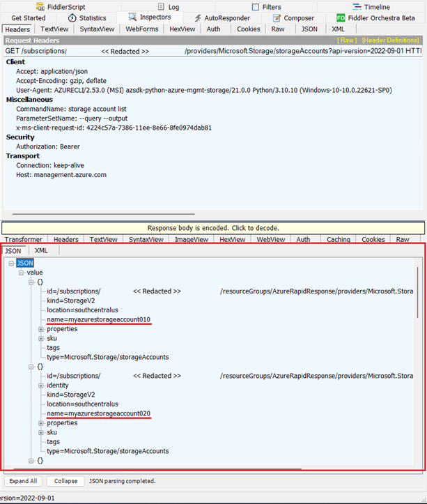Open the FiddlerScript tab icon

click(40, 6)
